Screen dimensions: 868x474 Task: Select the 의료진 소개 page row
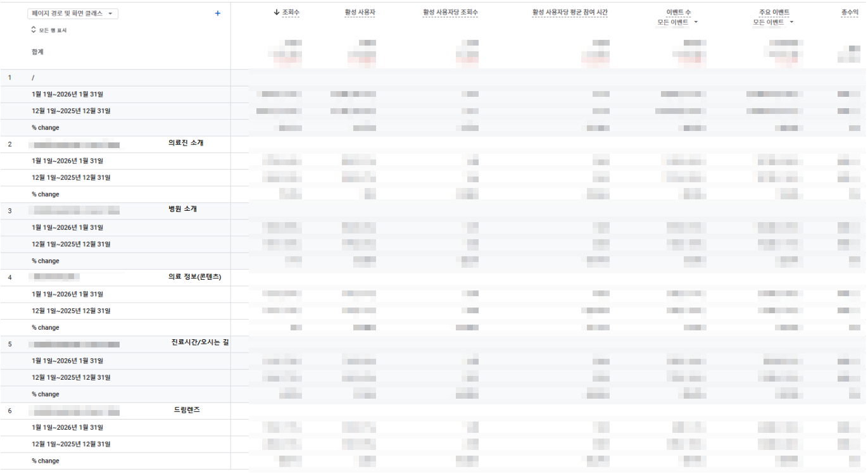(x=186, y=143)
